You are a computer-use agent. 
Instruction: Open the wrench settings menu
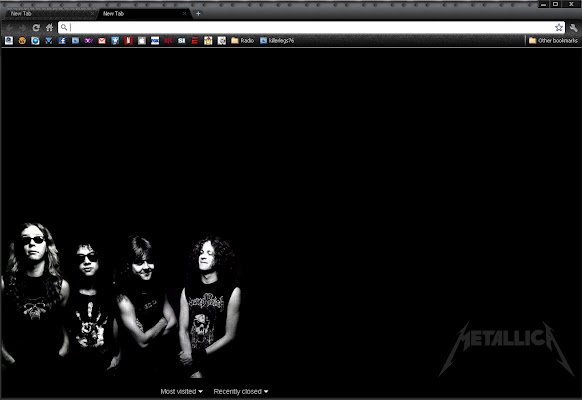click(x=574, y=28)
